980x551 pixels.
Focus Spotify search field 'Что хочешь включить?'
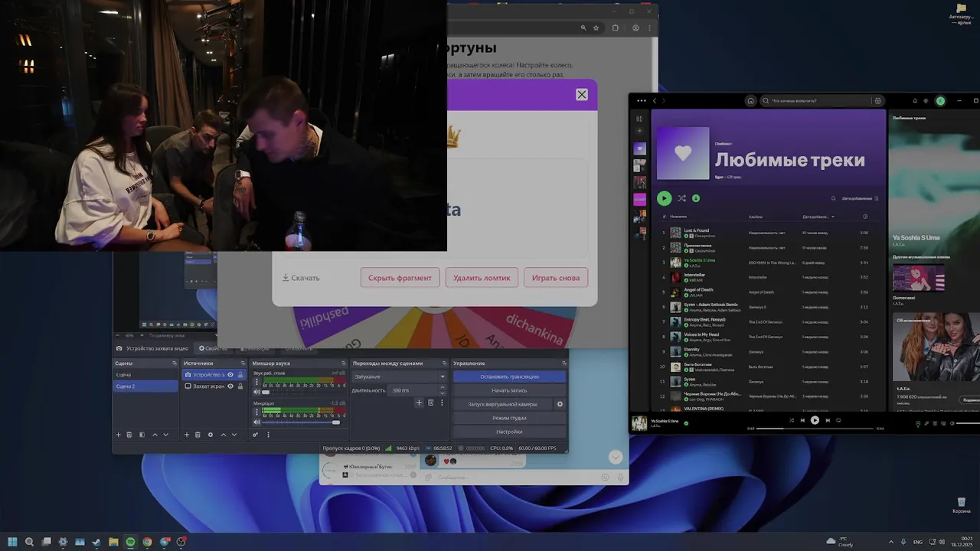pyautogui.click(x=816, y=101)
